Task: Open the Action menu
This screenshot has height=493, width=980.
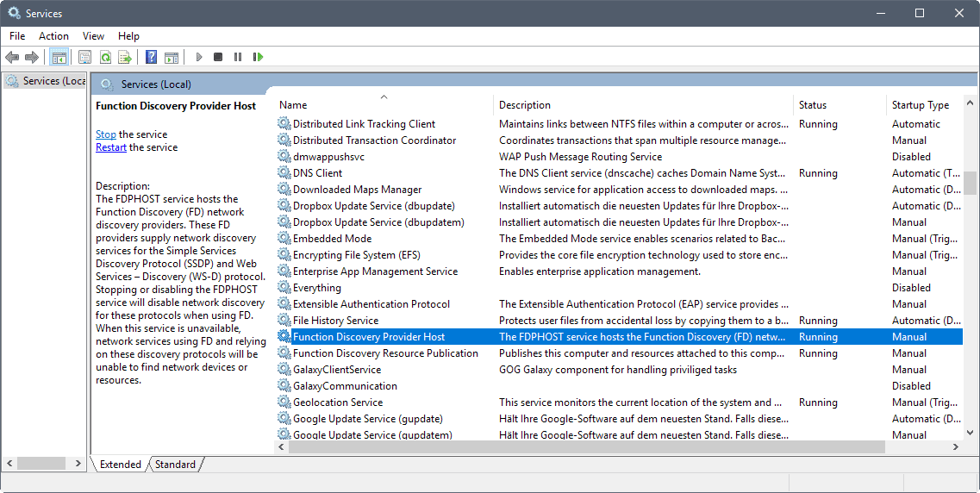Action: pyautogui.click(x=53, y=36)
